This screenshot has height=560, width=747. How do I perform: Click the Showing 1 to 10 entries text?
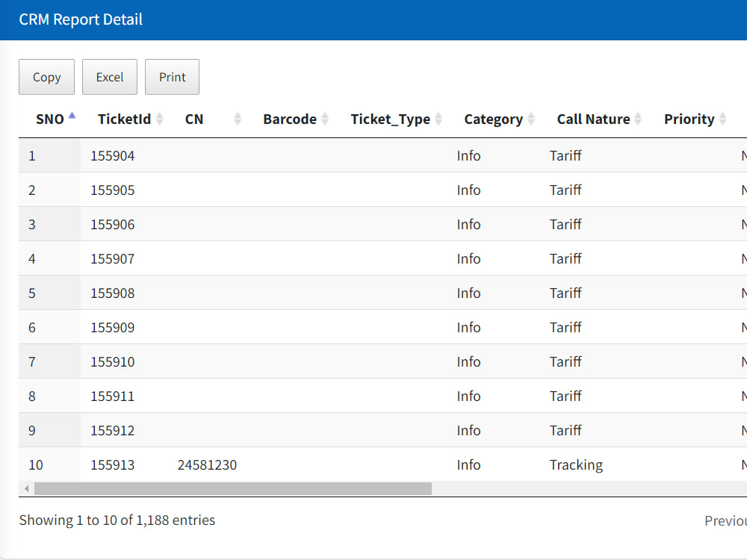[x=117, y=520]
